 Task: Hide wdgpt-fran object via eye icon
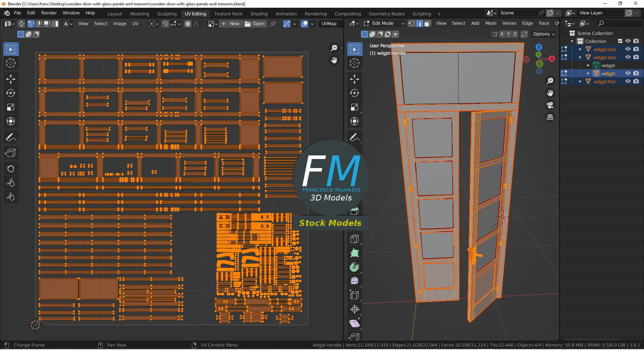pos(628,81)
